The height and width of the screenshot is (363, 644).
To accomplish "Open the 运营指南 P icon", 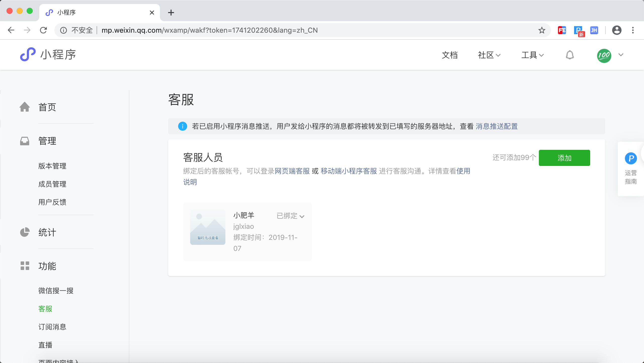I will point(631,158).
